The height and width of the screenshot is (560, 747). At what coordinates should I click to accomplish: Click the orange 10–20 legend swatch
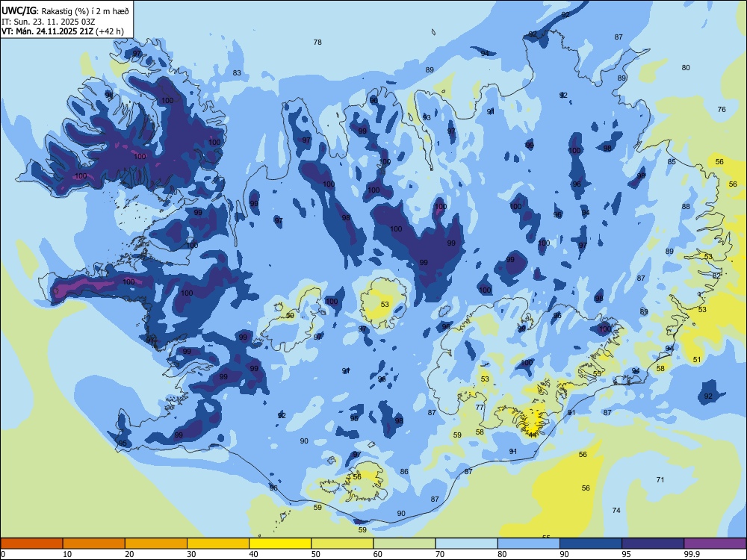tap(94, 544)
